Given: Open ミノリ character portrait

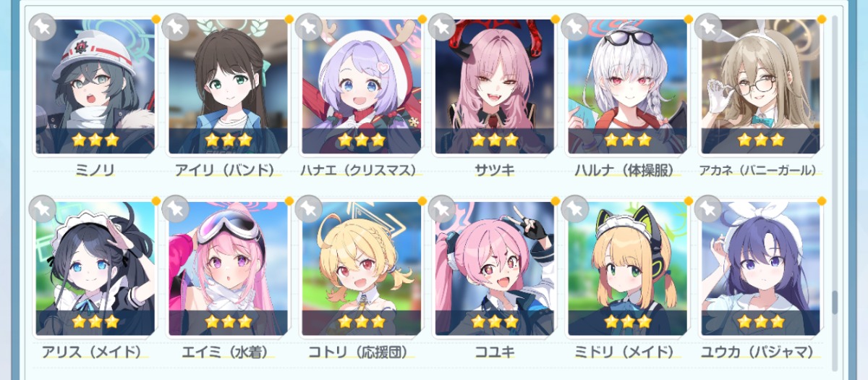Looking at the screenshot, I should coord(95,87).
